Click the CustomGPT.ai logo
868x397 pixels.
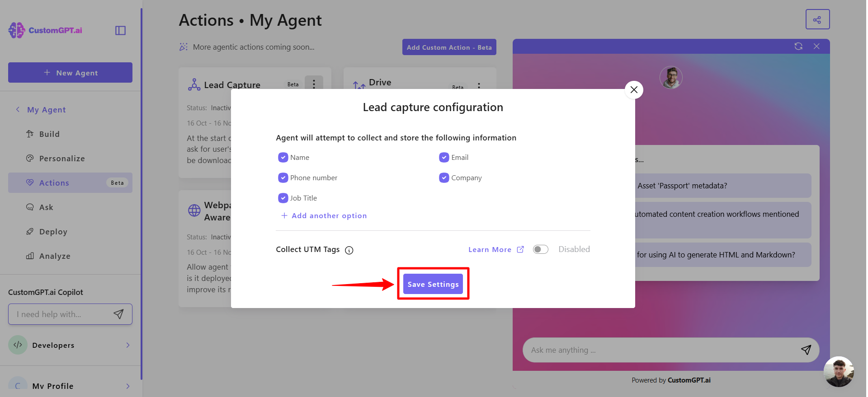click(45, 30)
